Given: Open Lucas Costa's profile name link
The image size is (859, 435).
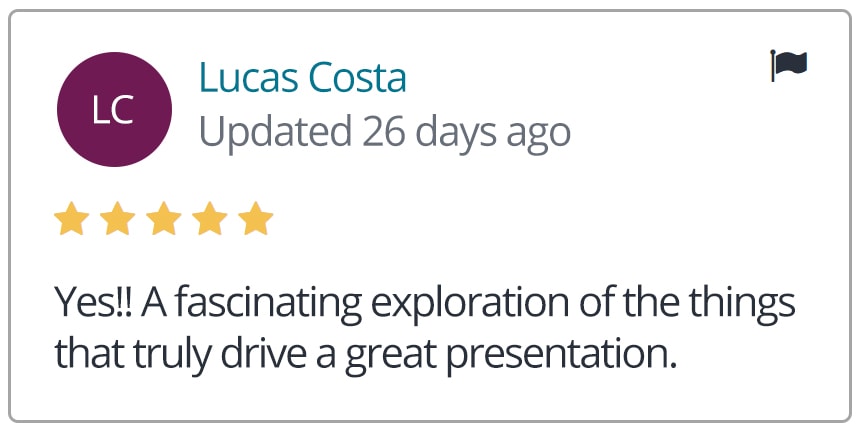Looking at the screenshot, I should pos(302,77).
